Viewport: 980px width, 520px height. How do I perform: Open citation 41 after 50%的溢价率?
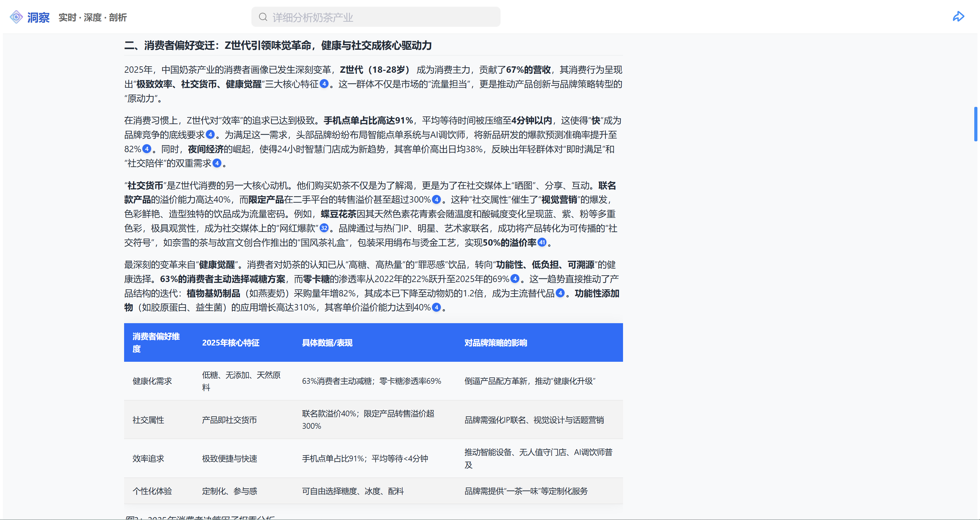542,243
